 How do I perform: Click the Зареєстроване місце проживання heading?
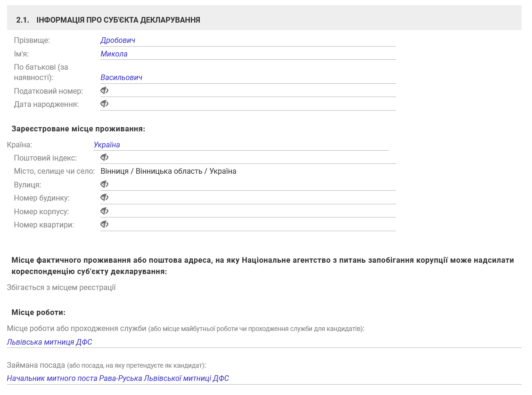[x=78, y=129]
